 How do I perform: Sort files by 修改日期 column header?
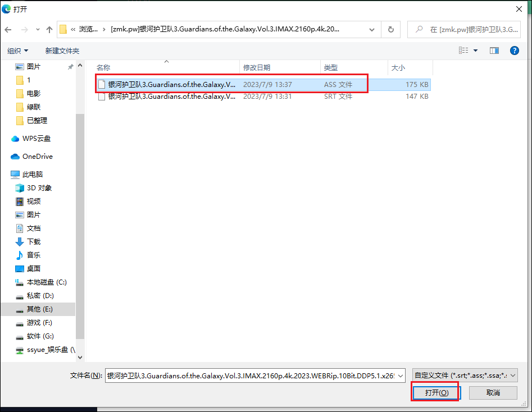point(257,67)
